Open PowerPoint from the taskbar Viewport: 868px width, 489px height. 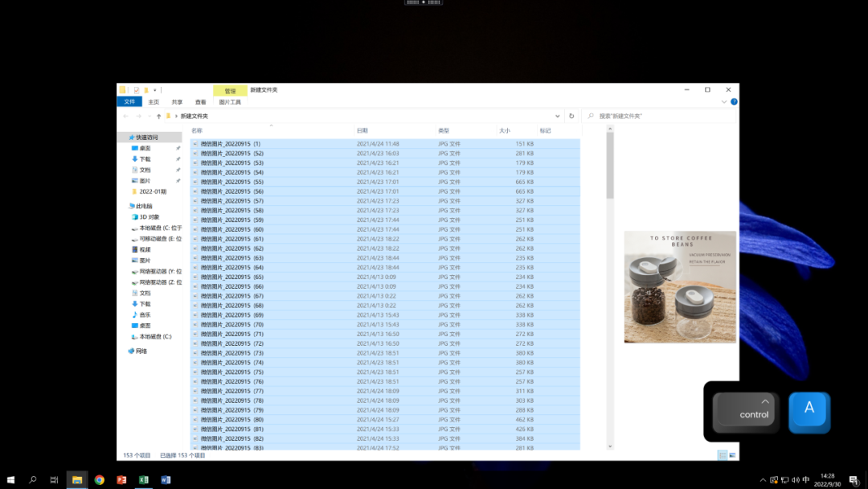point(121,479)
